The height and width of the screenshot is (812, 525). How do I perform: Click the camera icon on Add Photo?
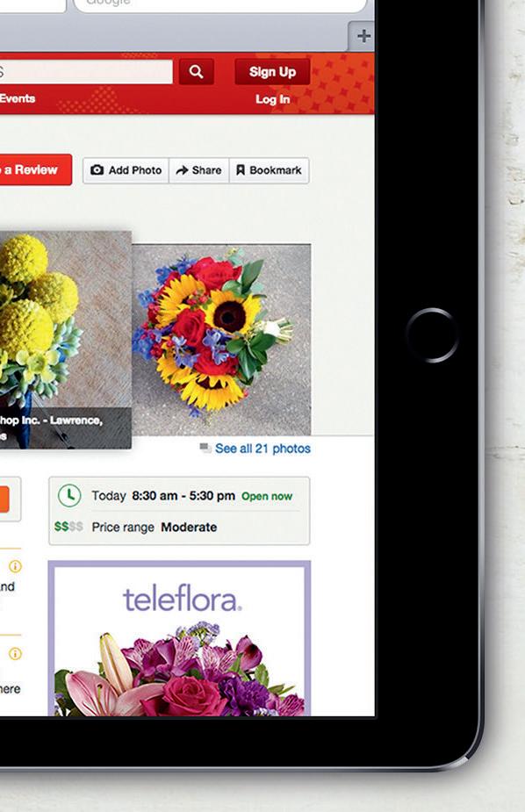(97, 169)
